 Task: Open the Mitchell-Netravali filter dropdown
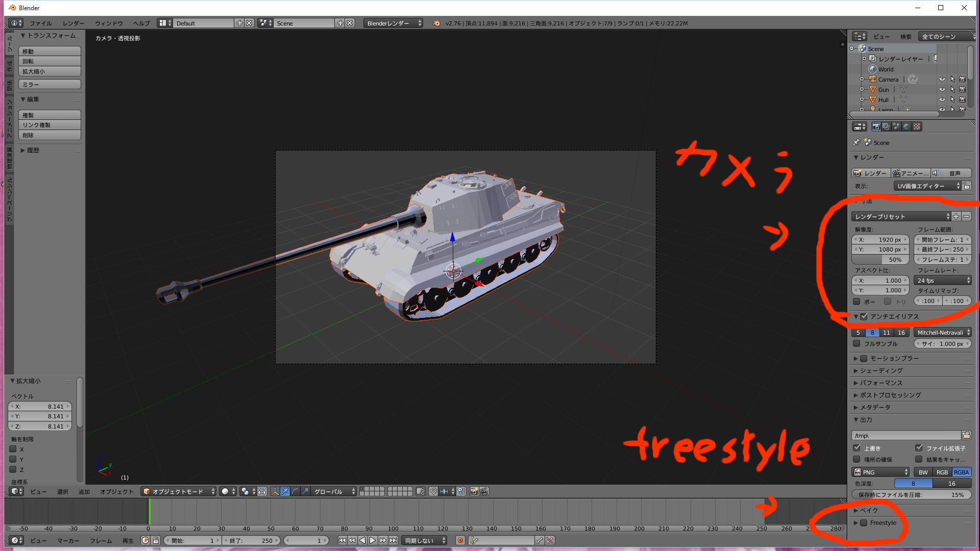pyautogui.click(x=943, y=332)
